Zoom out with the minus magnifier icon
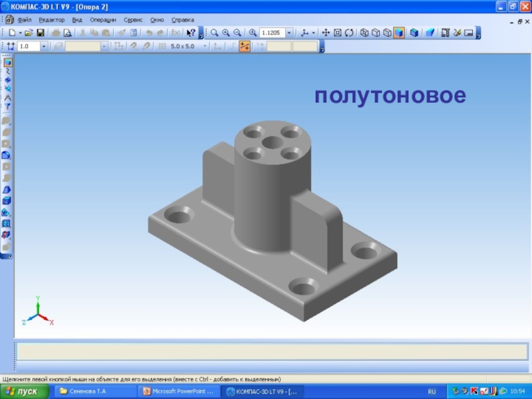The height and width of the screenshot is (399, 532). click(237, 33)
